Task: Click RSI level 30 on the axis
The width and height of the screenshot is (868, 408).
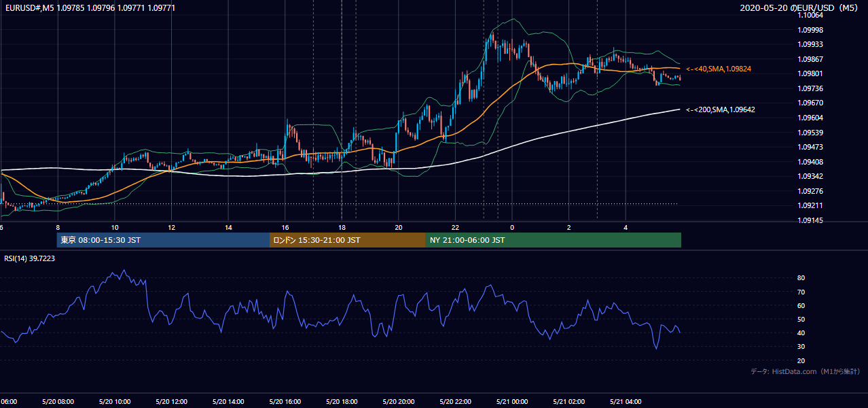Action: (801, 347)
